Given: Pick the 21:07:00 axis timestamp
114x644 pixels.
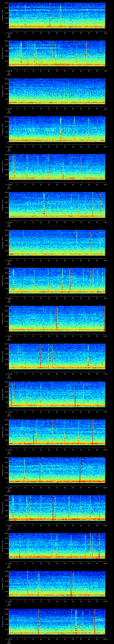Looking at the screenshot, I should (9, 261).
